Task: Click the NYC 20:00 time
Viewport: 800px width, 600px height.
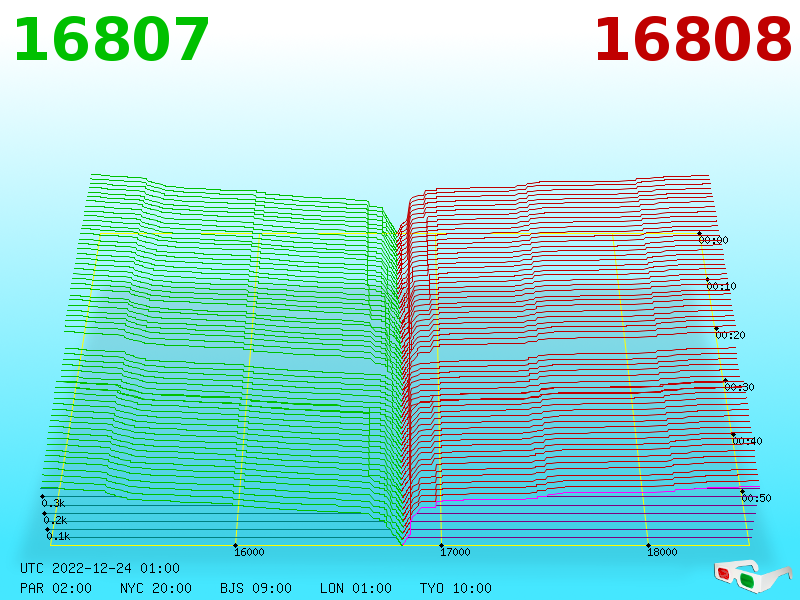Action: click(x=156, y=588)
